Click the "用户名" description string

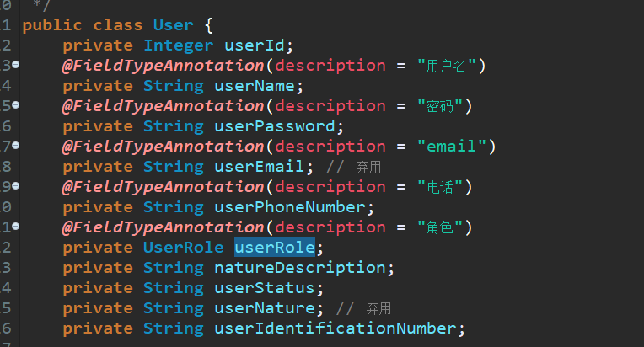[447, 66]
